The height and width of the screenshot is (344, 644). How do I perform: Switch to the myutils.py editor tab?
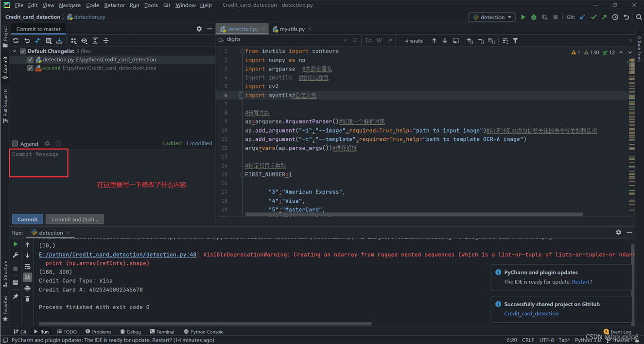pyautogui.click(x=292, y=29)
